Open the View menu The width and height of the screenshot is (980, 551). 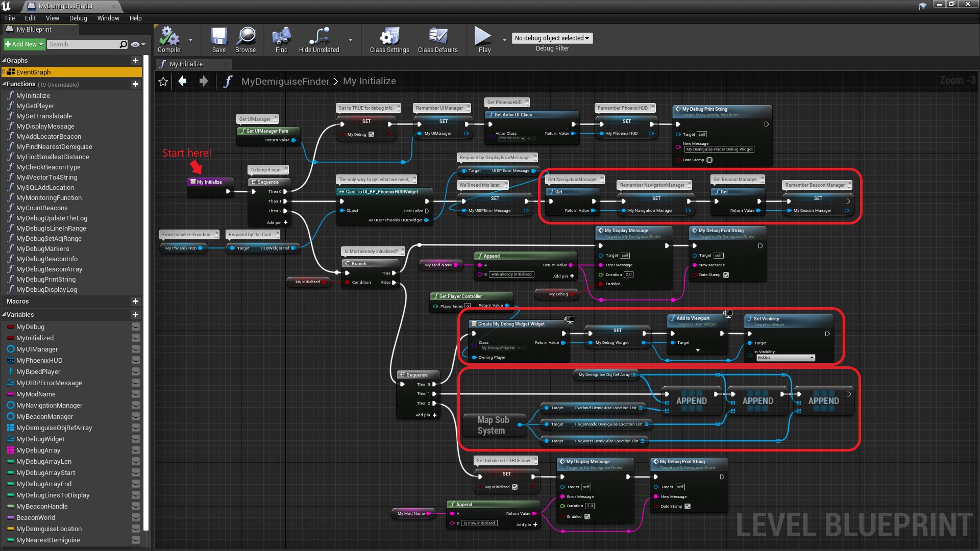click(x=53, y=18)
